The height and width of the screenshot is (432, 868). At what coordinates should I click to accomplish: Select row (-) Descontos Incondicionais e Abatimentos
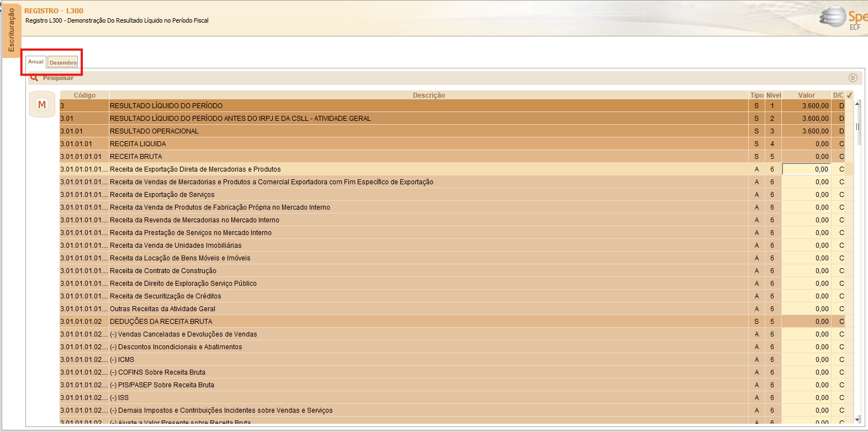(456, 346)
